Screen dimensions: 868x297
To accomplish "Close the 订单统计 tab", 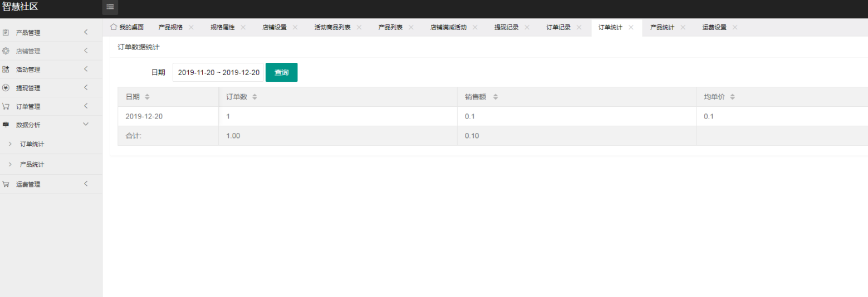I will [x=631, y=27].
